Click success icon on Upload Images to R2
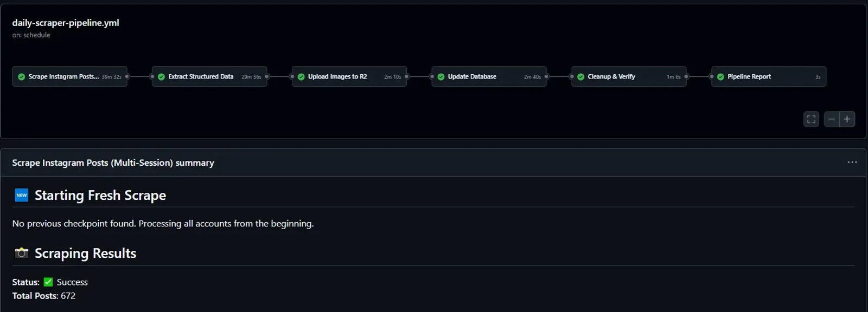The image size is (868, 312). pos(301,77)
